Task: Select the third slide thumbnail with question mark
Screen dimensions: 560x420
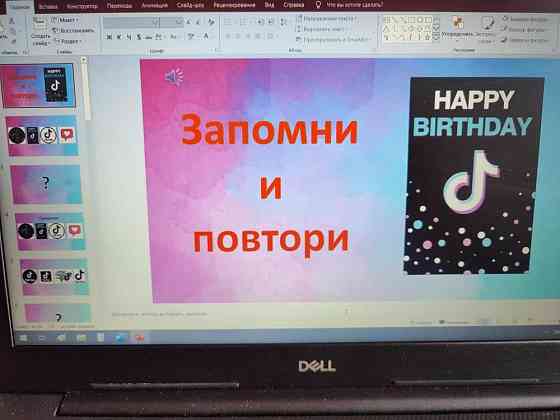Action: click(x=46, y=185)
